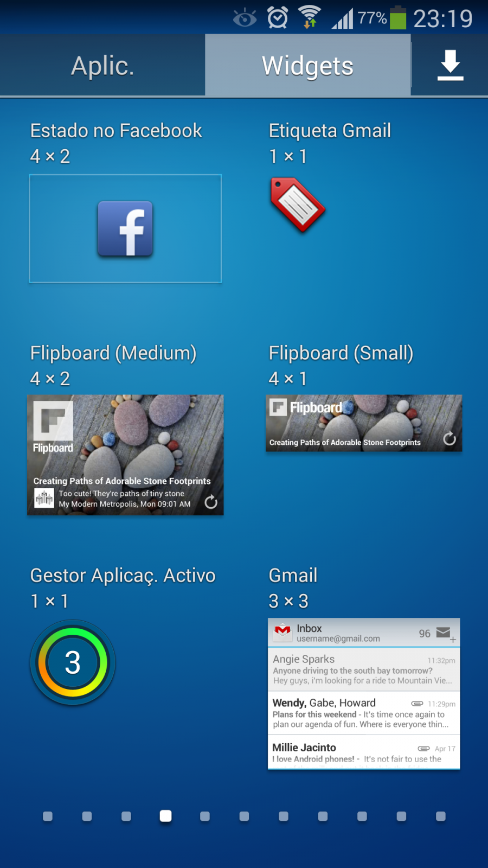Go to the fifth page indicator dot
The image size is (488, 868).
[x=205, y=816]
